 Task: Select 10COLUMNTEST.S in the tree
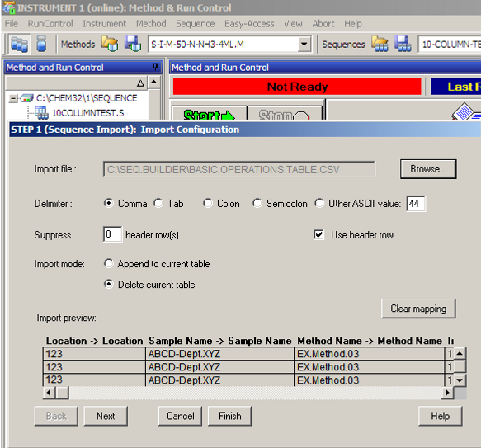(87, 113)
